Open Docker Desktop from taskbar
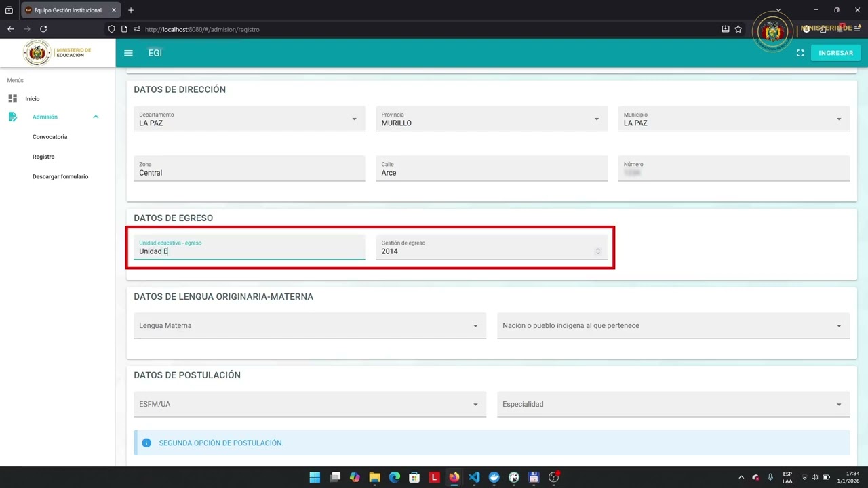Image resolution: width=868 pixels, height=488 pixels. point(494,477)
